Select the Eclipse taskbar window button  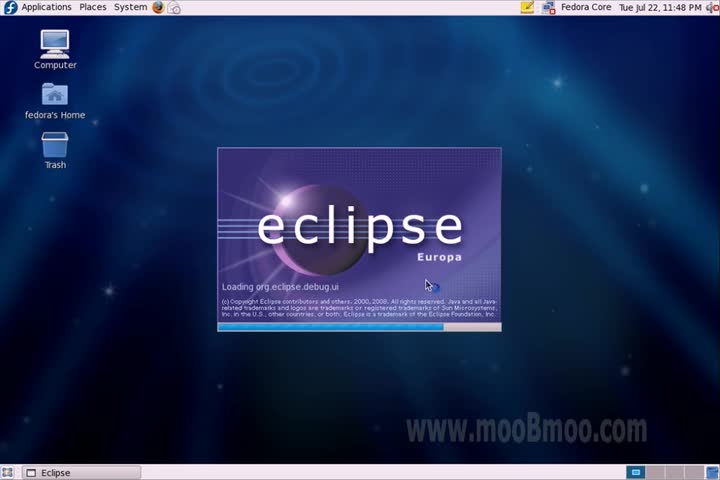[82, 473]
